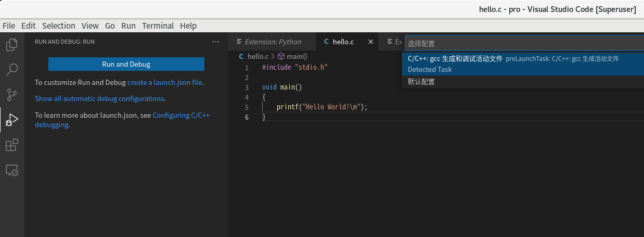Click line number 1 in gutter

pos(247,68)
